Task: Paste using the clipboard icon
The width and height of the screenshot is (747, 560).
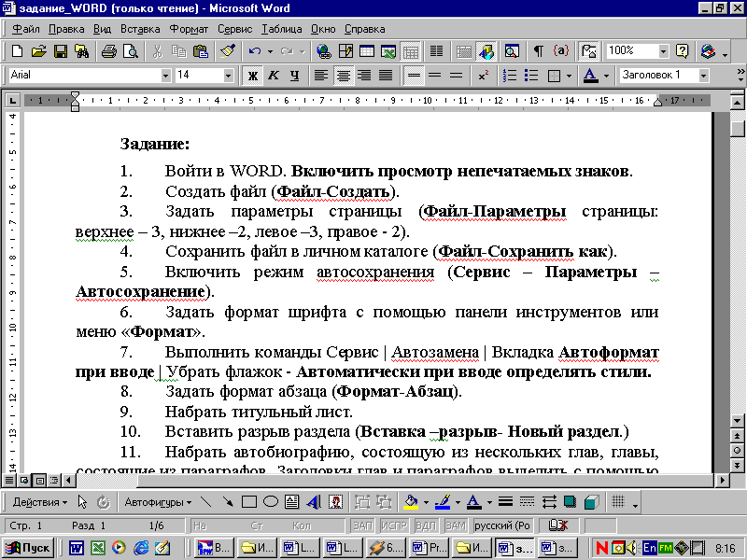Action: click(x=201, y=51)
